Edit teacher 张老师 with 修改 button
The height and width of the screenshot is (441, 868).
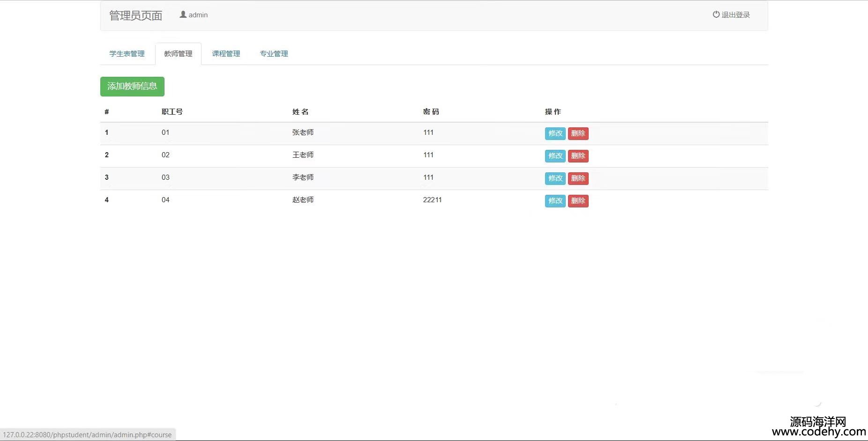pos(555,133)
